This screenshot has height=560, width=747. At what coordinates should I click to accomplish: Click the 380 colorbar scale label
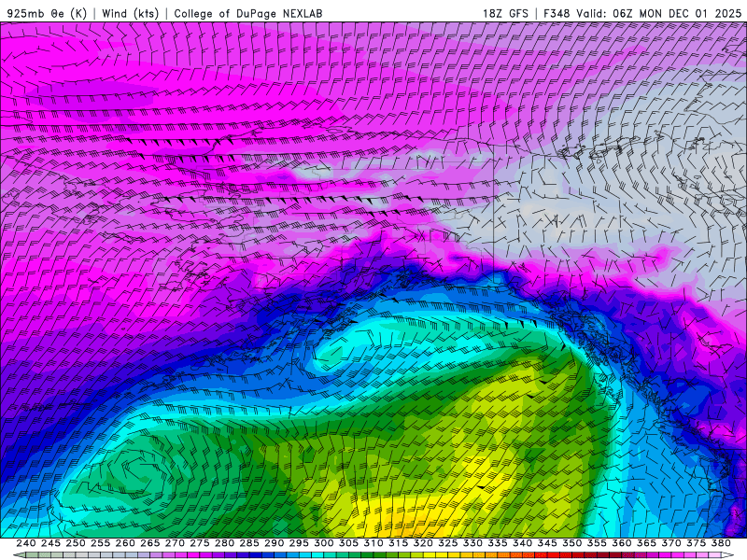(721, 543)
